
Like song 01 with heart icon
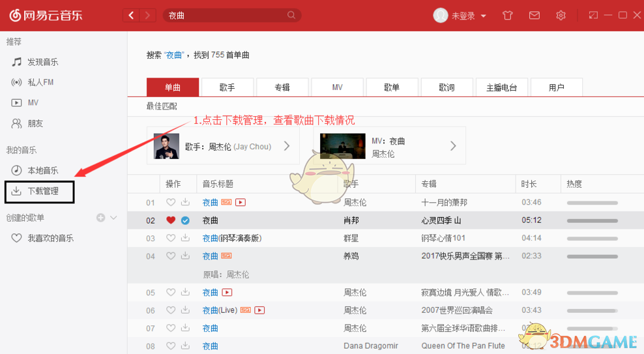pos(171,202)
